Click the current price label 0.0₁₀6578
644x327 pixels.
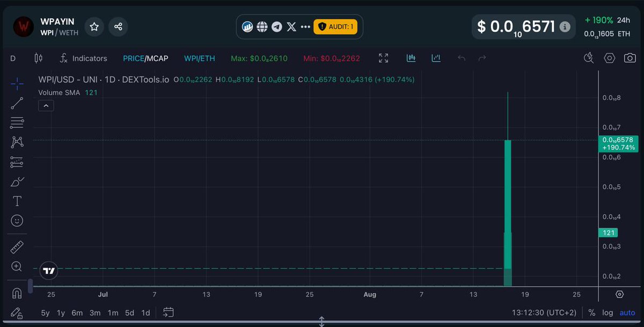pos(618,143)
